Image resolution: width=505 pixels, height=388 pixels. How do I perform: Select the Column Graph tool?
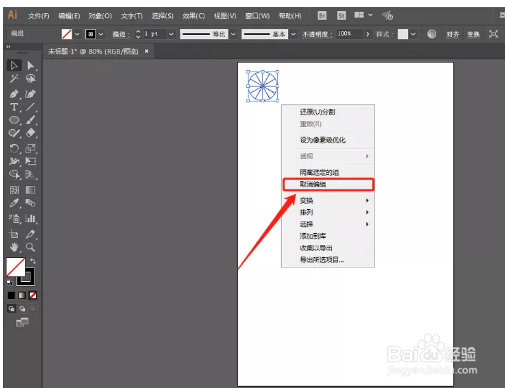point(30,218)
